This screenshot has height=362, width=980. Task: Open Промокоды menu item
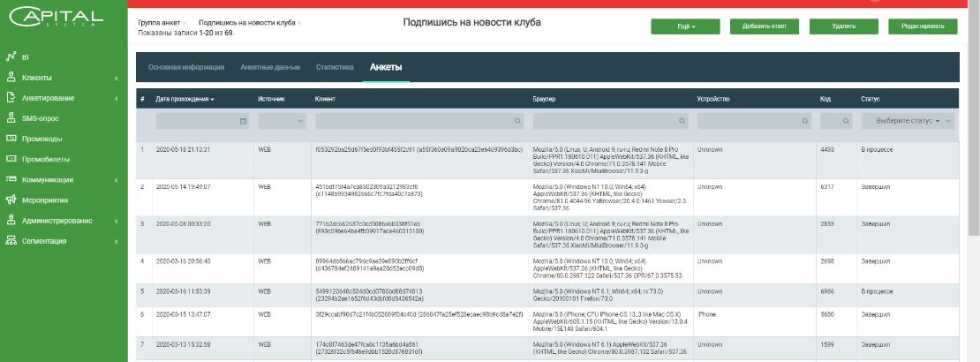(x=41, y=139)
